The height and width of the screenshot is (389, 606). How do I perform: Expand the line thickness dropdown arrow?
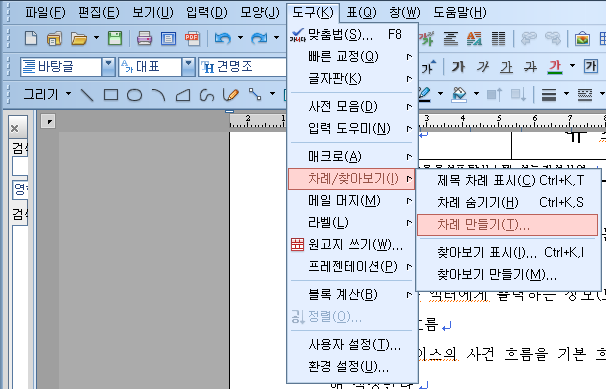point(566,94)
